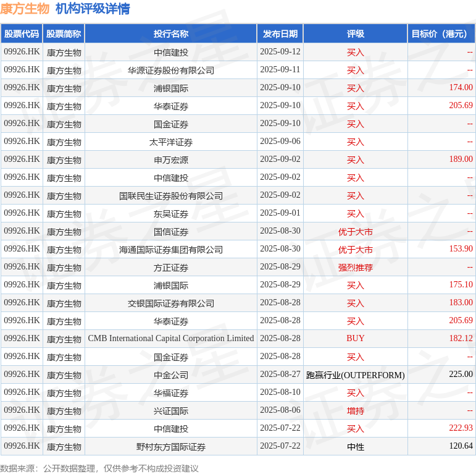Select the 华福证券 broker cell
Image resolution: width=476 pixels, height=474 pixels.
pos(171,393)
